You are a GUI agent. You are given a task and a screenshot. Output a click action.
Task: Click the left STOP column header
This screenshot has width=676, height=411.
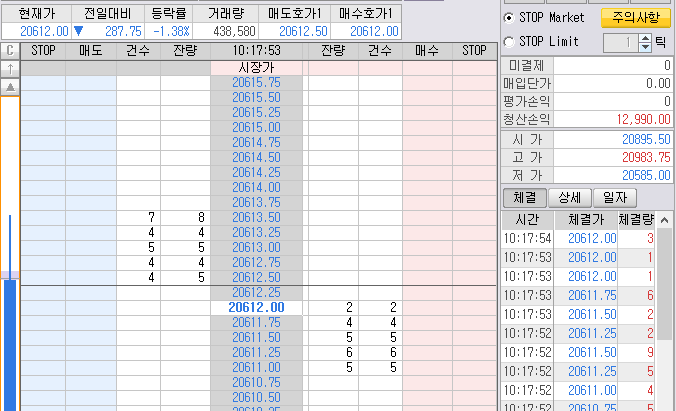[x=43, y=51]
